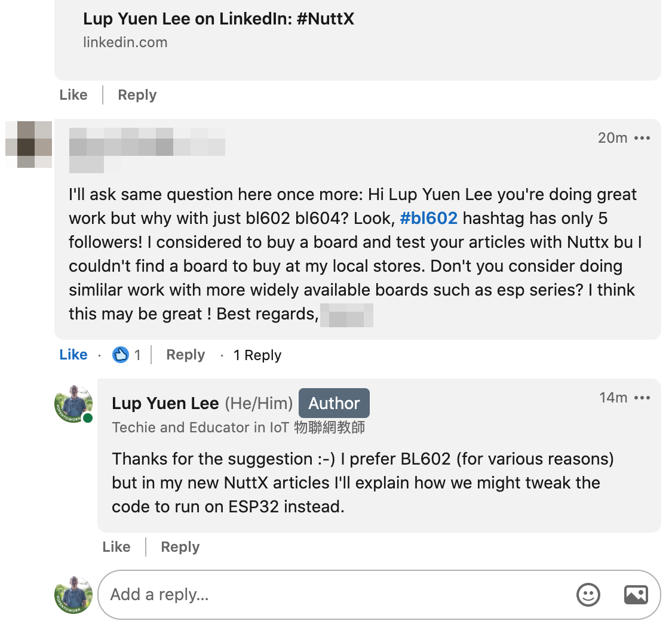The image size is (672, 630).
Task: Reply to the bl602 question comment
Action: 185,355
